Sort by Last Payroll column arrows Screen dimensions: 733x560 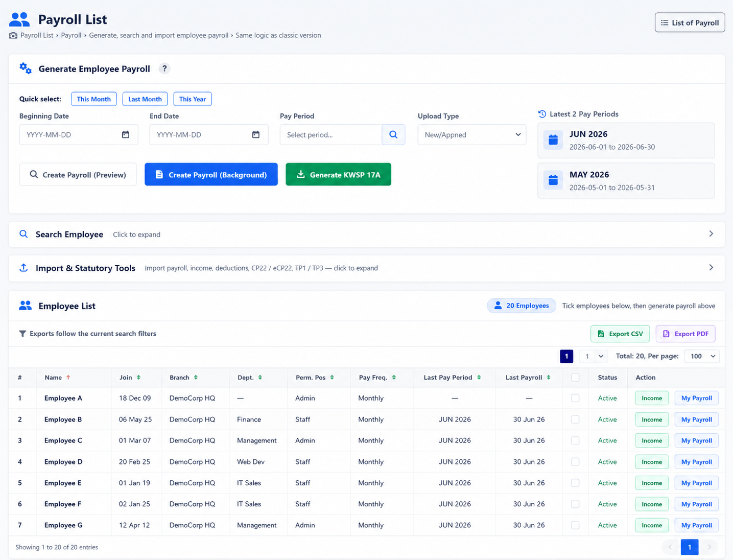(549, 378)
